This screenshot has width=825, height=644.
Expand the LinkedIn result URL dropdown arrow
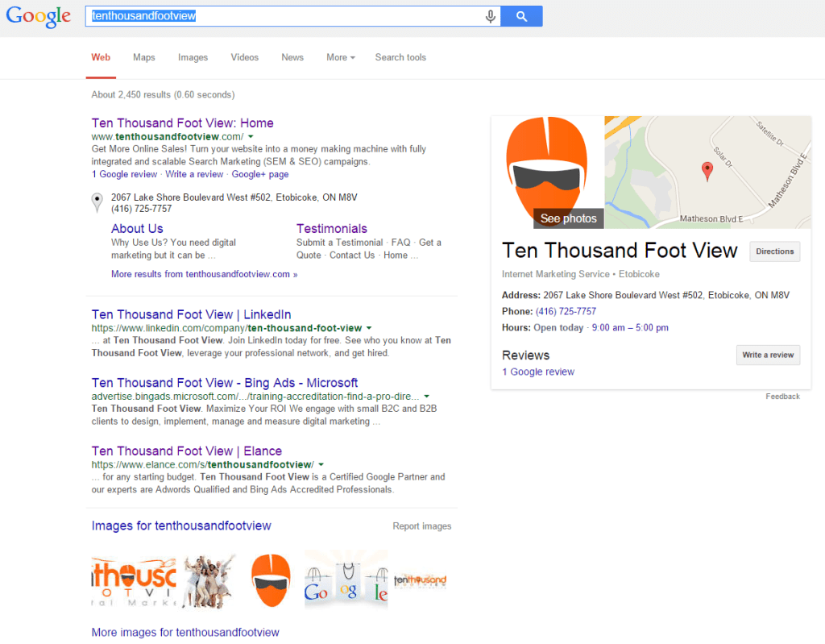pos(369,328)
